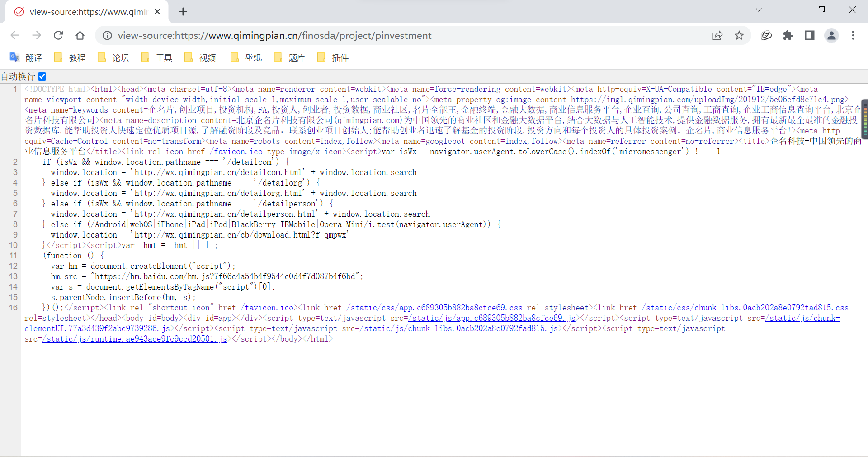Screen dimensions: 868x457
Task: Uncheck the 自动换行 line wrap checkbox
Action: point(42,76)
